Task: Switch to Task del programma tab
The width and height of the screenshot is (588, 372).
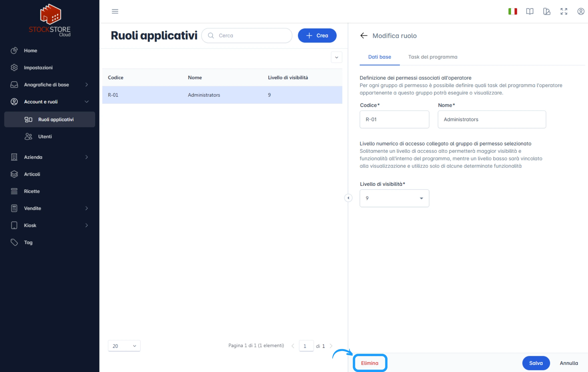Action: pos(433,56)
